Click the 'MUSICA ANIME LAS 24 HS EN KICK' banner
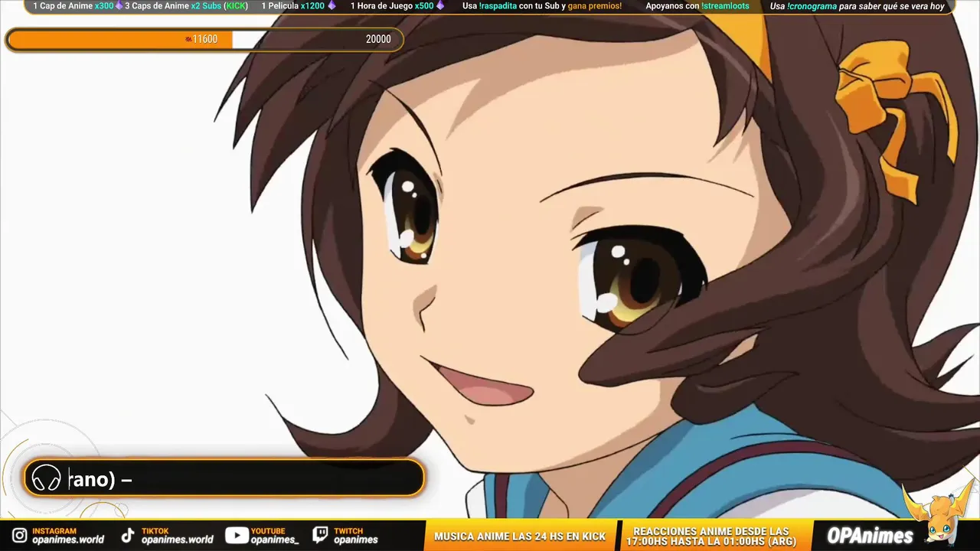Screen dimensions: 980x551 tap(520, 536)
